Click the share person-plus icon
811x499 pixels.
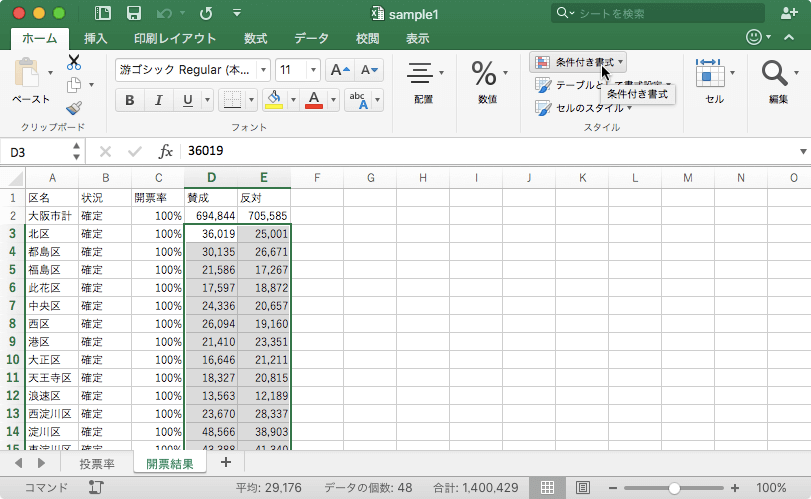[789, 13]
